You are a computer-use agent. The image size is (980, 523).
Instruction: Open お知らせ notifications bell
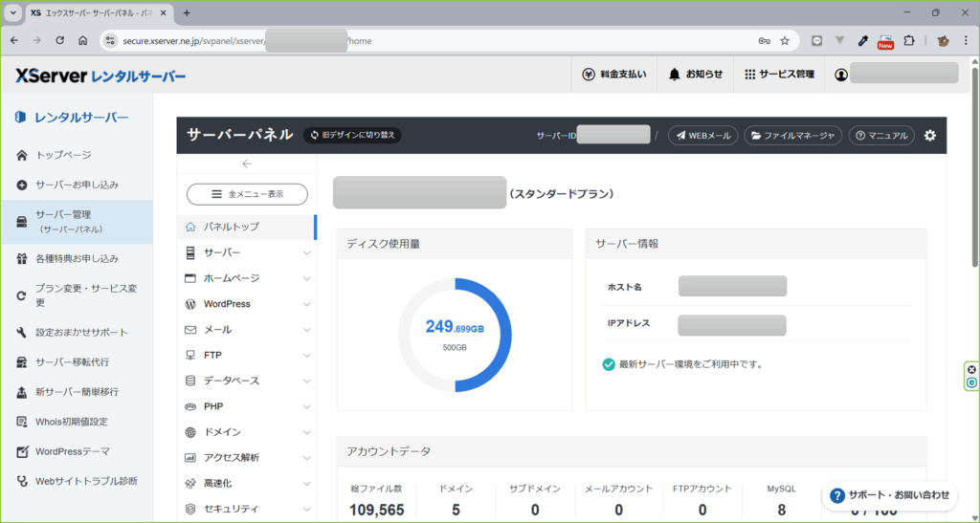(695, 75)
